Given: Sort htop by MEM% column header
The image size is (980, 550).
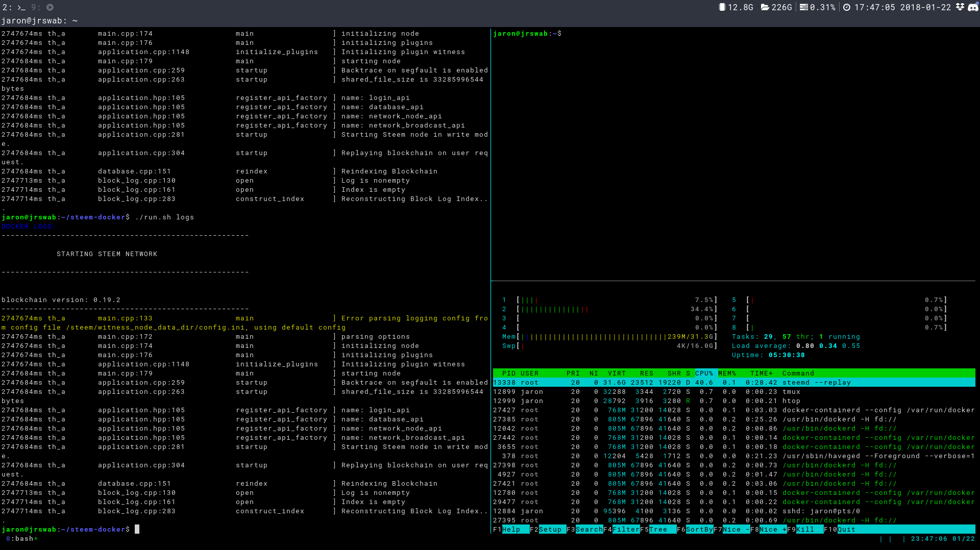Looking at the screenshot, I should [x=727, y=373].
